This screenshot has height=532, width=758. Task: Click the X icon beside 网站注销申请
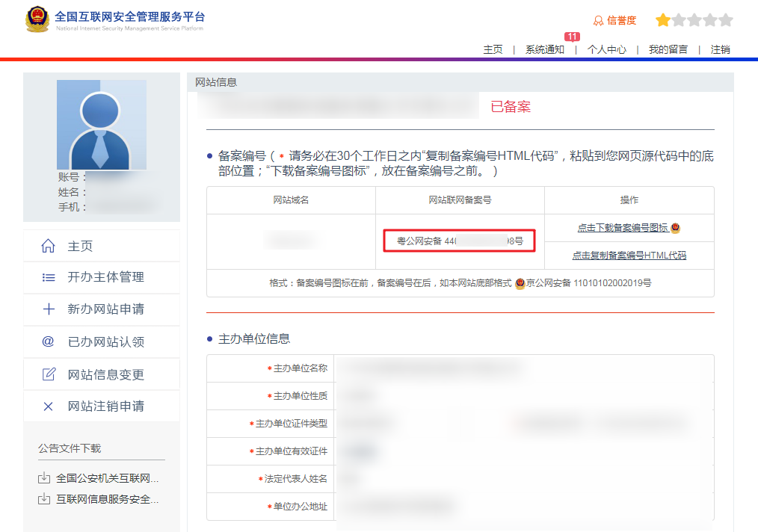[49, 406]
